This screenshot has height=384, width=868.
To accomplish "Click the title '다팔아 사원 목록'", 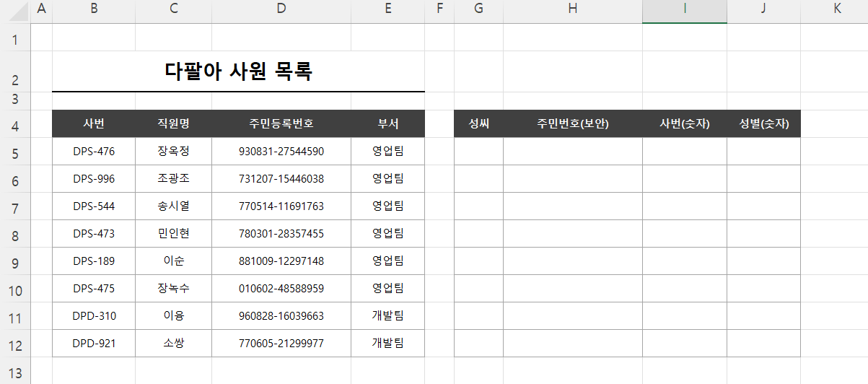I will click(x=239, y=71).
